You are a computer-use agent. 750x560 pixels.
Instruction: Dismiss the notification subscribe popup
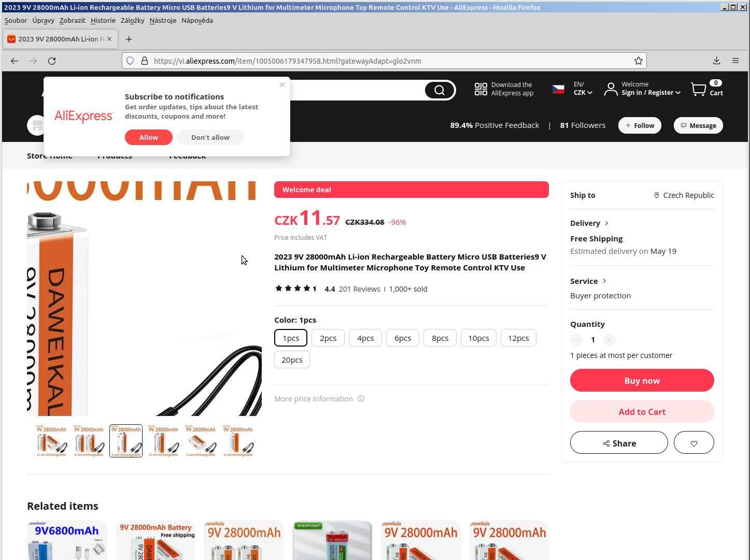point(282,84)
